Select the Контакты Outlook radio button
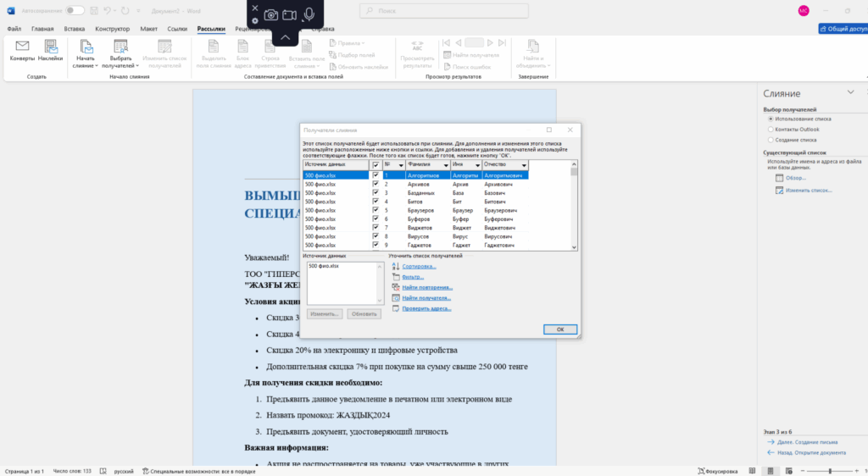868x476 pixels. coord(770,130)
